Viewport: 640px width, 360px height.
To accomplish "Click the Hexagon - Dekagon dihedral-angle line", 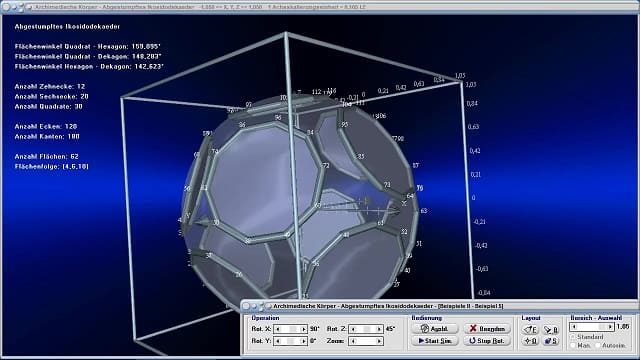I will click(x=89, y=66).
